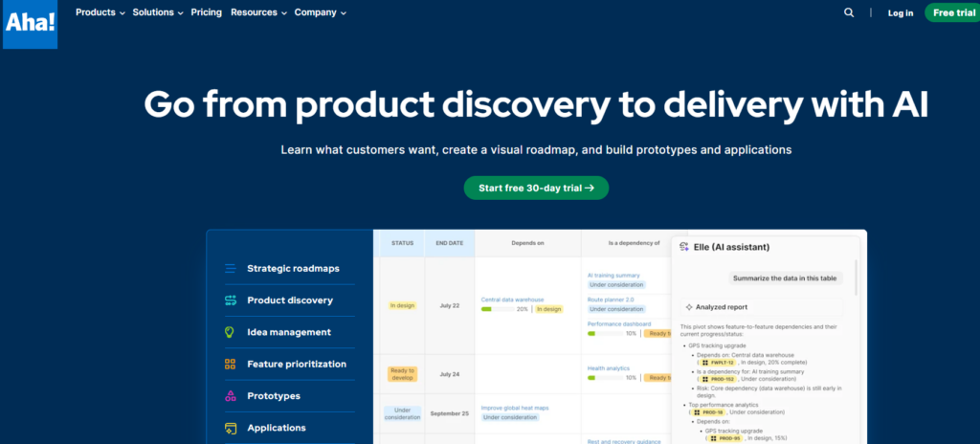Open the Company dropdown menu
980x444 pixels.
[x=320, y=12]
